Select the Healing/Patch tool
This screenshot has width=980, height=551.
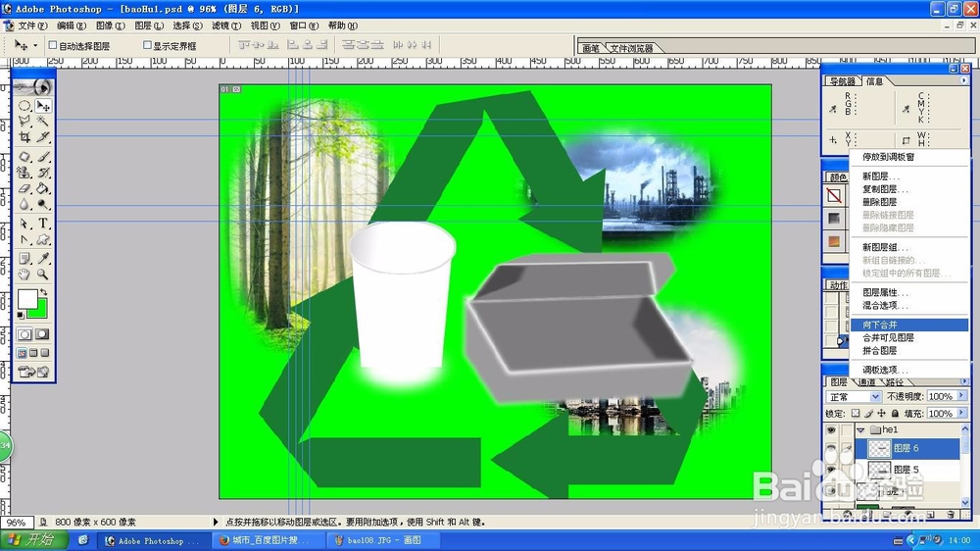(24, 156)
